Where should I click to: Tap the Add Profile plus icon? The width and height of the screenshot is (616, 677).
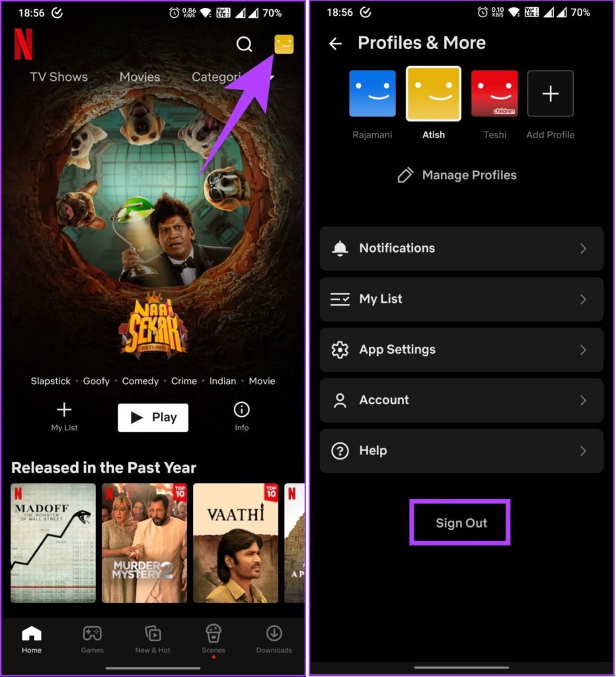pyautogui.click(x=551, y=94)
